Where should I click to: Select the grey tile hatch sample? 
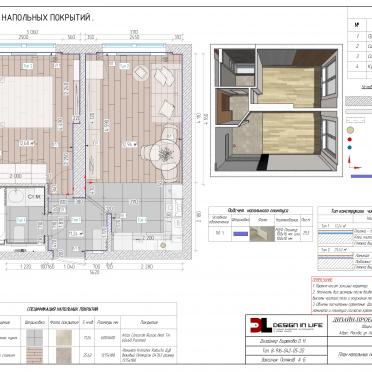34,338
